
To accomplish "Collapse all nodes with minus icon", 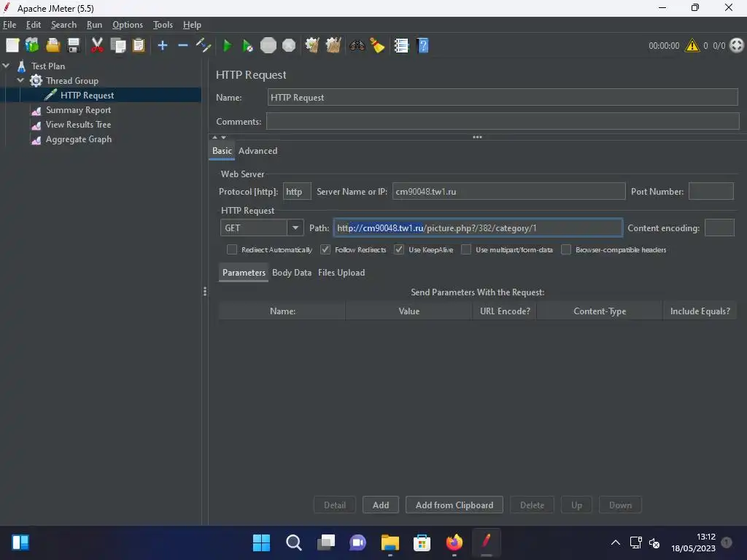I will click(183, 46).
